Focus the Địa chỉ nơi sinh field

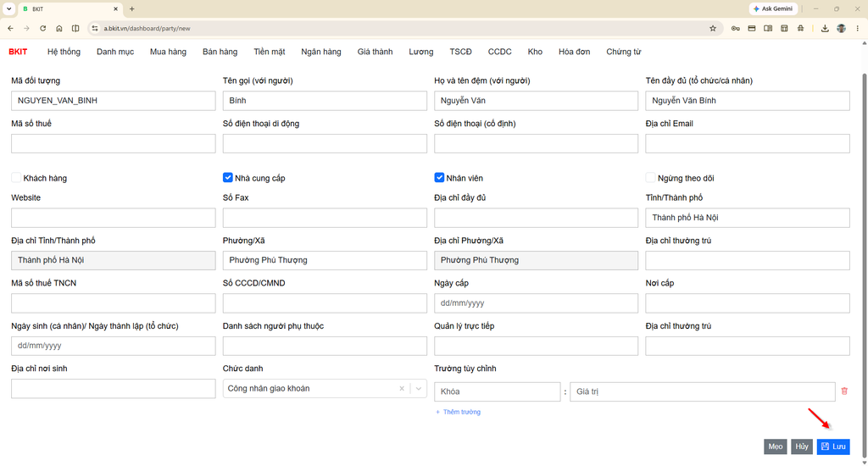pyautogui.click(x=114, y=389)
